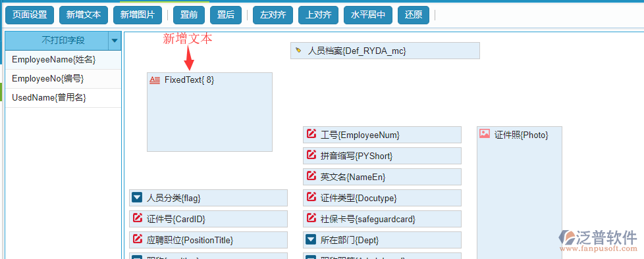644x259 pixels.
Task: Click the pencil icon beside 人员档案{Def_RYDA_mc}
Action: coord(298,51)
